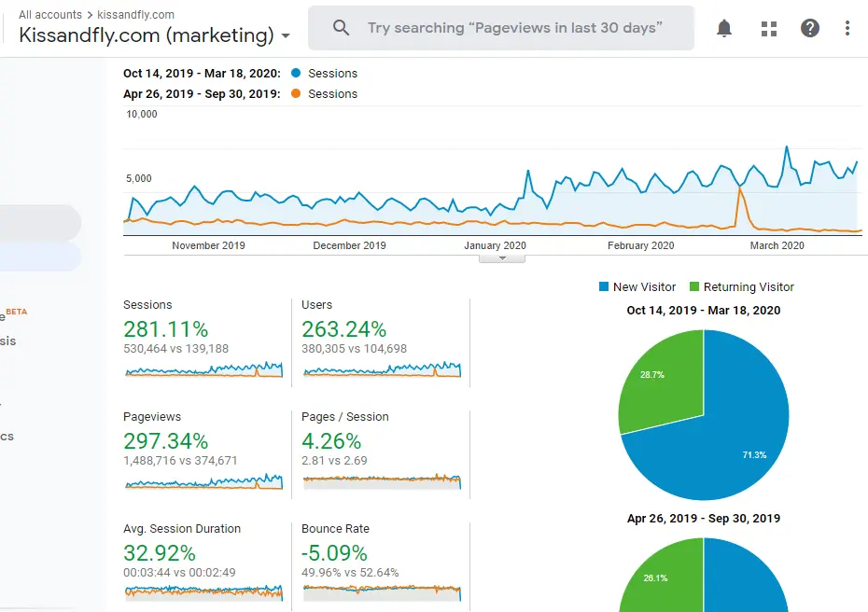Image resolution: width=868 pixels, height=612 pixels.
Task: Click the All accounts breadcrumb
Action: click(x=50, y=14)
